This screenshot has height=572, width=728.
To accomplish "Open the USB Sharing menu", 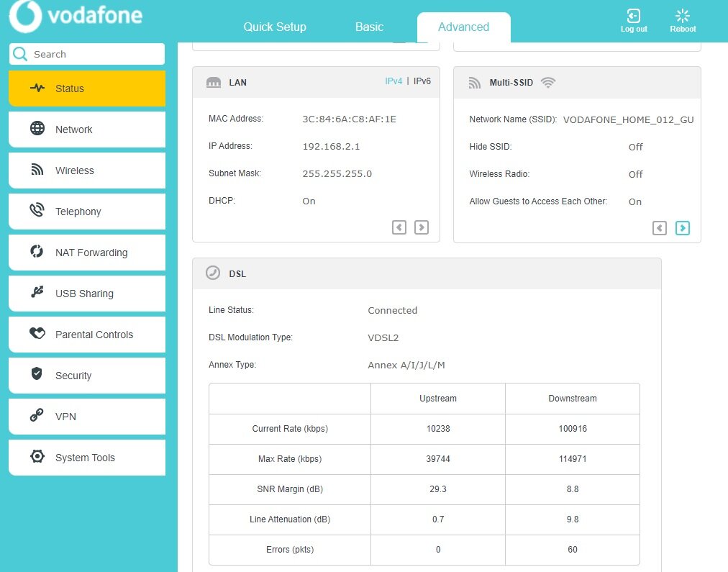I will coord(87,294).
